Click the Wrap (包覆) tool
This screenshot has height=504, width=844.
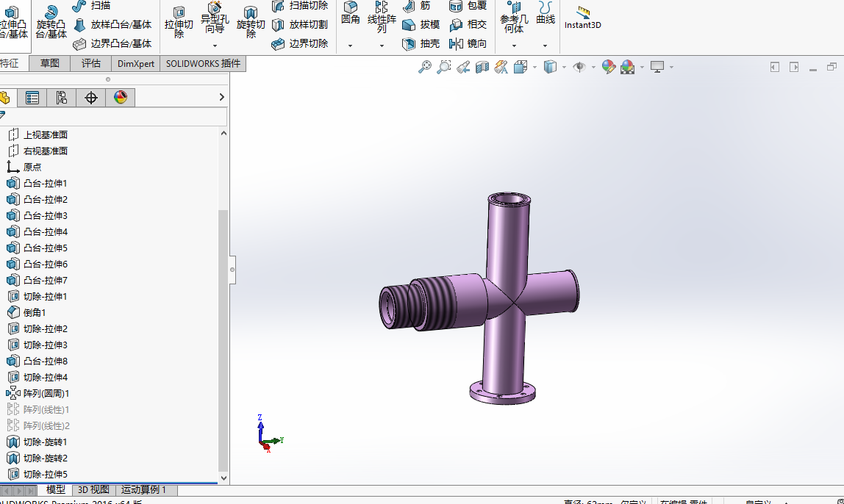tap(468, 6)
